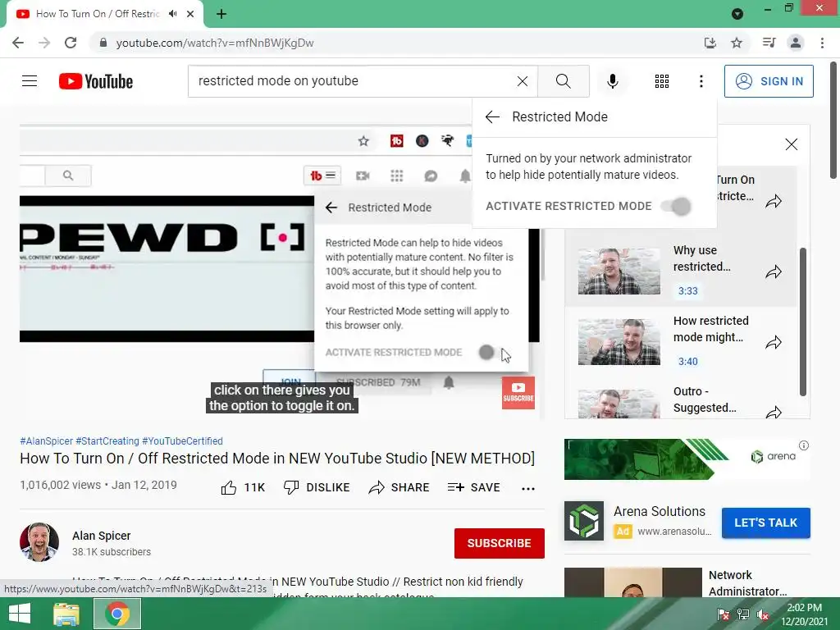
Task: Open Alan Spicer channel name link
Action: (101, 536)
